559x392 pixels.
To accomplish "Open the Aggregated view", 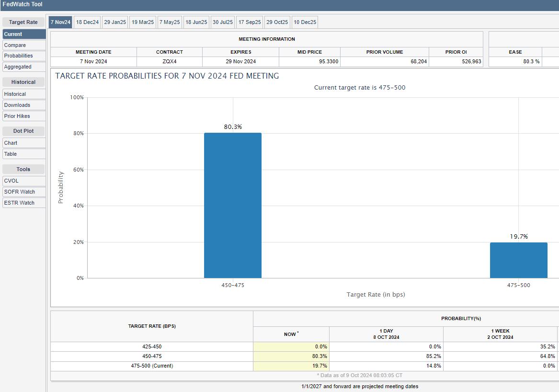I will 24,67.
